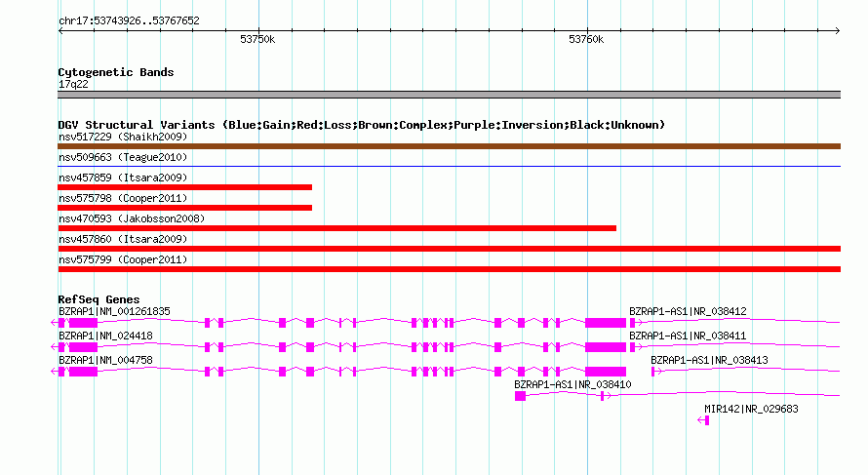This screenshot has height=475, width=868.
Task: Select the red nsv457859 Itsara2009 loss bar
Action: 185,187
